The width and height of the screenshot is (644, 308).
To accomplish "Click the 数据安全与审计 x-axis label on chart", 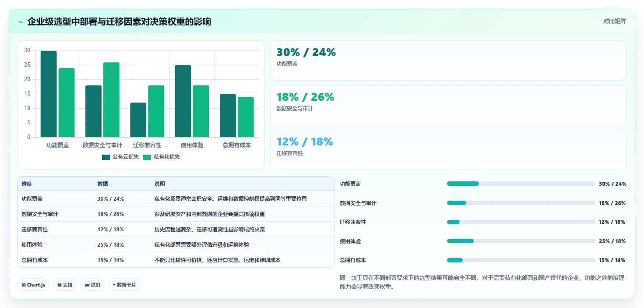I will [102, 145].
